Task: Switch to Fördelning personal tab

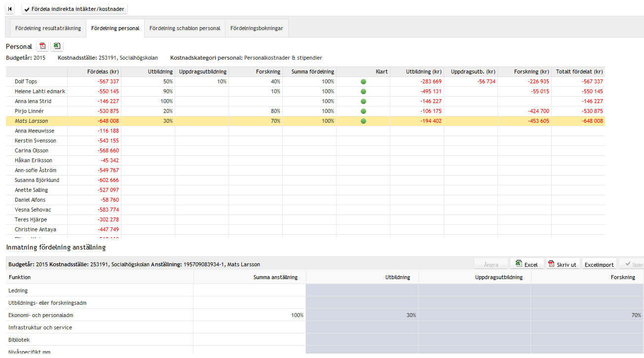Action: pos(115,28)
